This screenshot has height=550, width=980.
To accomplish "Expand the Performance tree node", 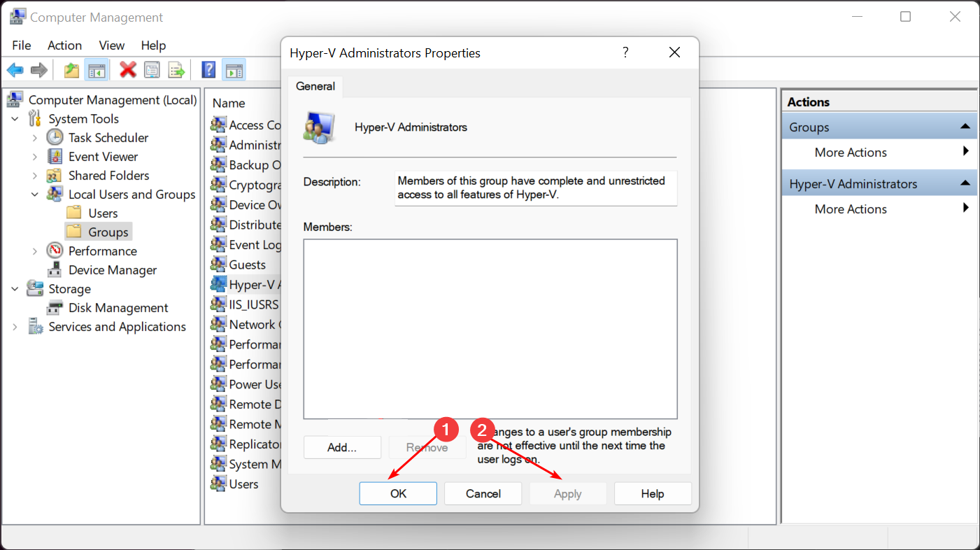I will (35, 251).
